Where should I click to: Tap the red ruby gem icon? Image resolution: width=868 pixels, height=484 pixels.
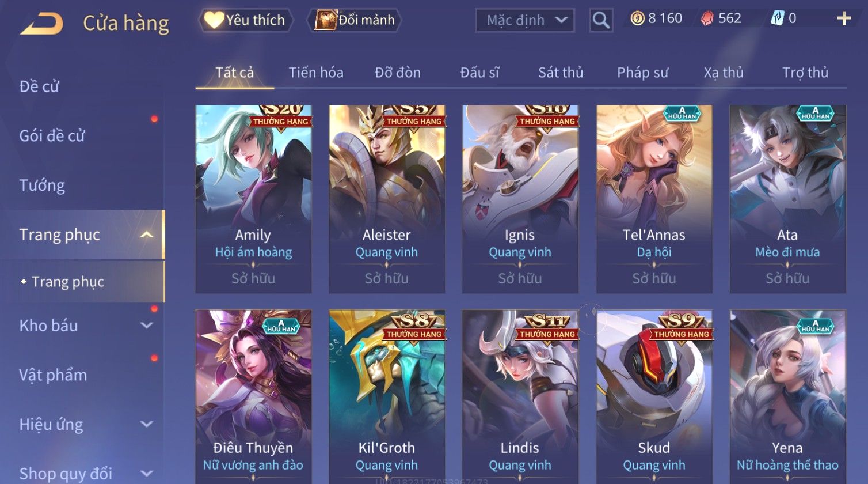click(x=707, y=19)
